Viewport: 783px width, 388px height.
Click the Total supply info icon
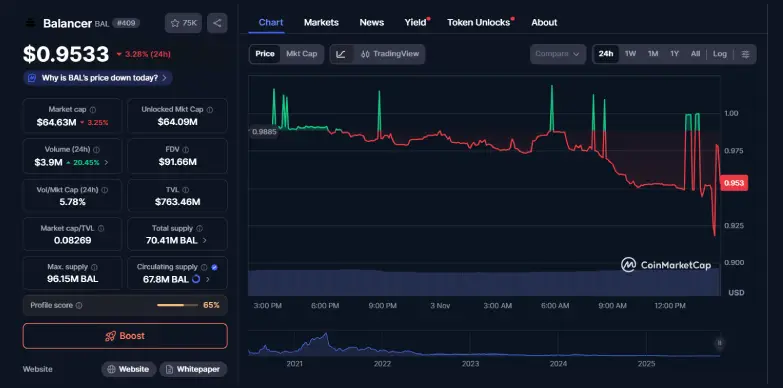click(x=199, y=228)
